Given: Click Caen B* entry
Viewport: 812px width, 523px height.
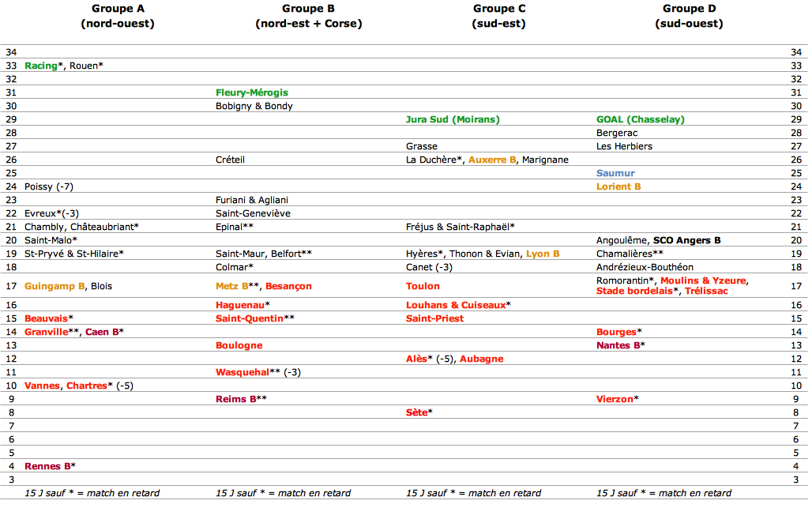Looking at the screenshot, I should 104,332.
